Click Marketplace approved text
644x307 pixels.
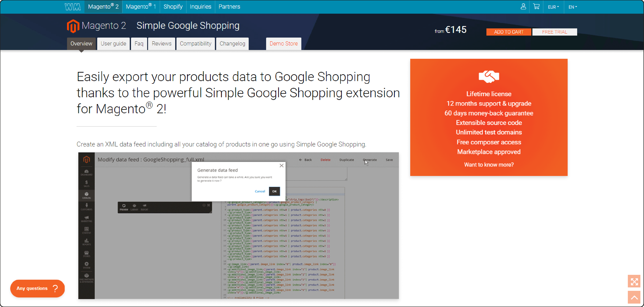[489, 152]
